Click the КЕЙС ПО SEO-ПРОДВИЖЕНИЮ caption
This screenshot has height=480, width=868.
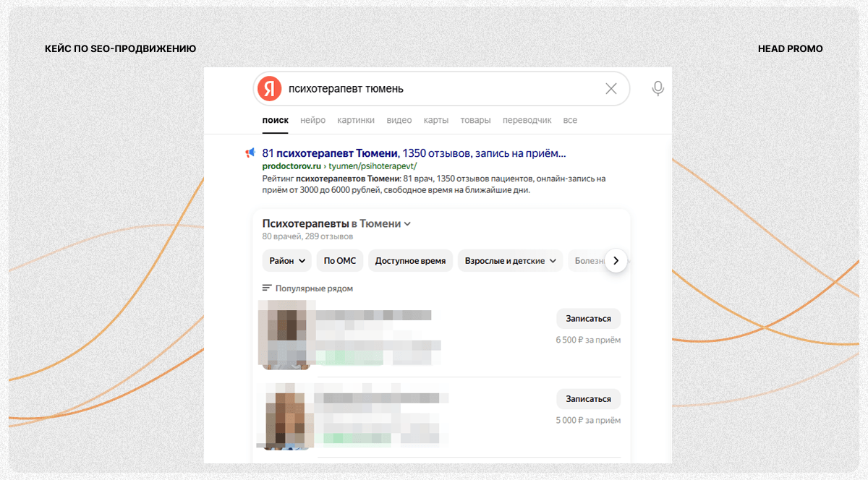120,48
